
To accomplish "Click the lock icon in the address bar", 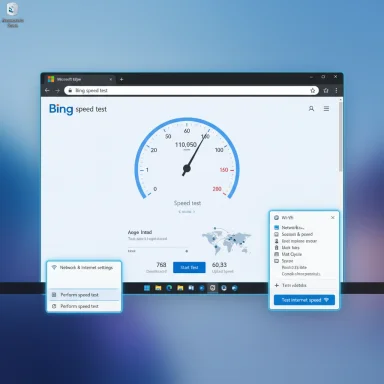I will click(70, 90).
